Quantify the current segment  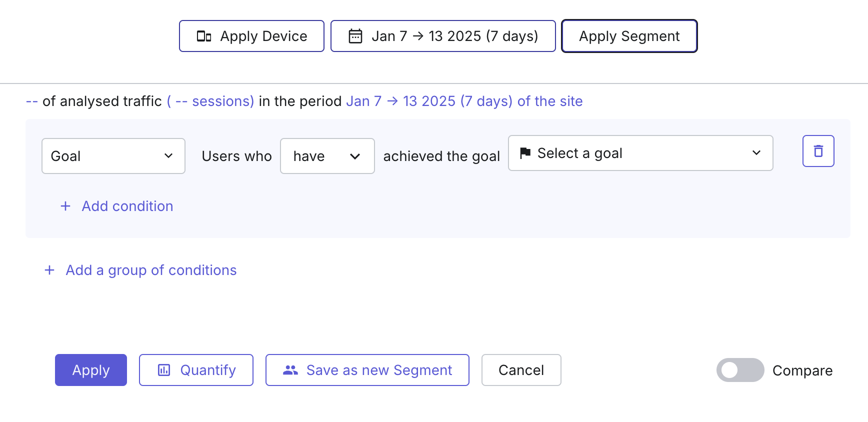(x=196, y=370)
